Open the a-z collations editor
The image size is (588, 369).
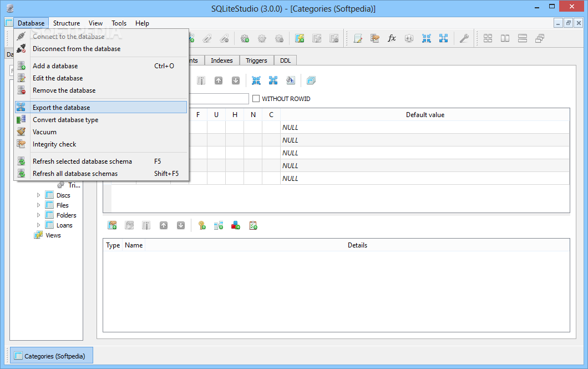(x=409, y=38)
